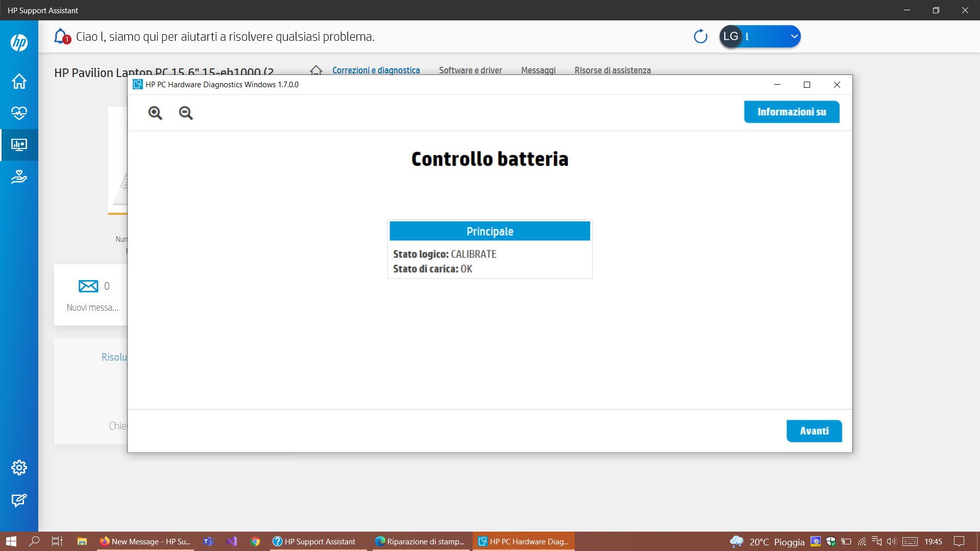Screen dimensions: 980x551
Task: Click the 19:45 clock in the taskbar
Action: point(933,541)
